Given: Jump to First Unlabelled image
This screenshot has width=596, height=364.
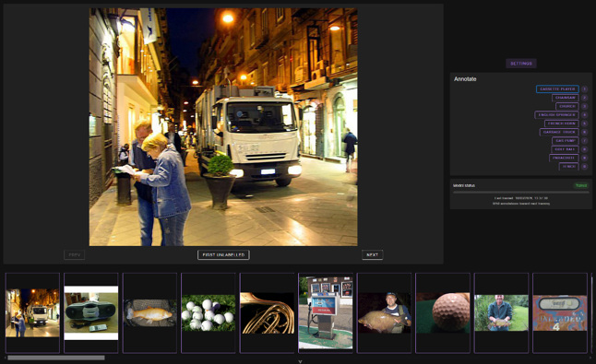Looking at the screenshot, I should [x=223, y=254].
